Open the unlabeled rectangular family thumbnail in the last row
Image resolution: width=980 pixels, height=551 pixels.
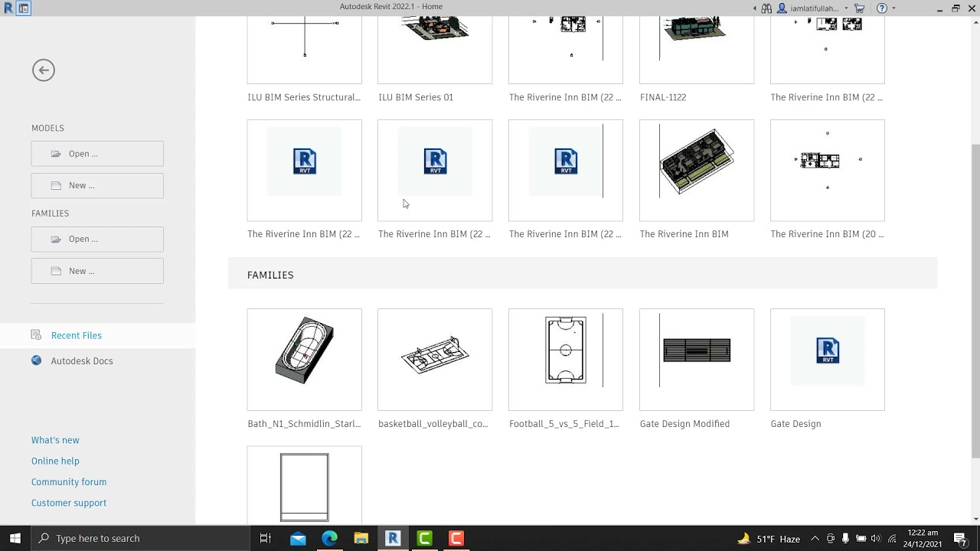point(304,485)
